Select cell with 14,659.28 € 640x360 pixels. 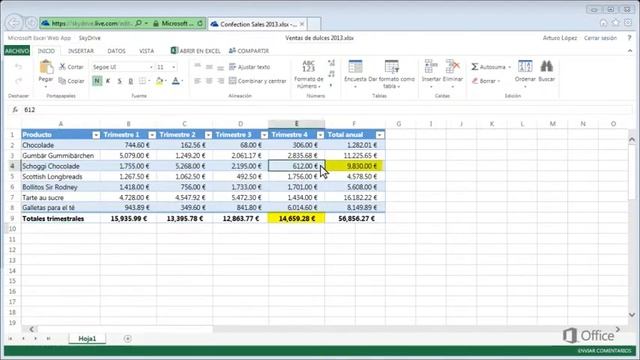(297, 218)
